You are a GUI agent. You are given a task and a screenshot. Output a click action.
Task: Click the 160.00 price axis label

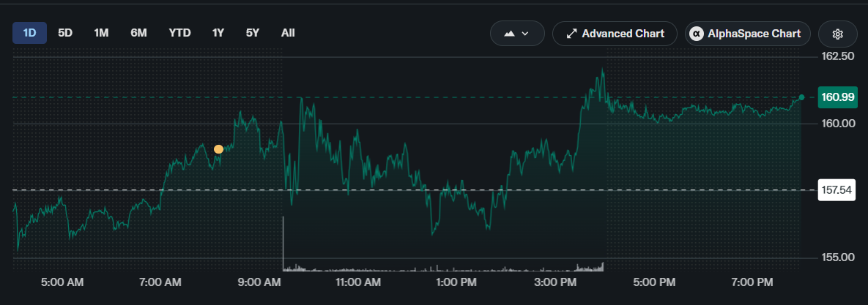click(838, 123)
